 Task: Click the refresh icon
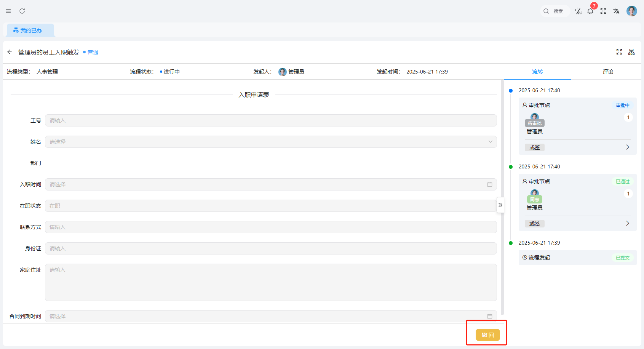pyautogui.click(x=22, y=11)
